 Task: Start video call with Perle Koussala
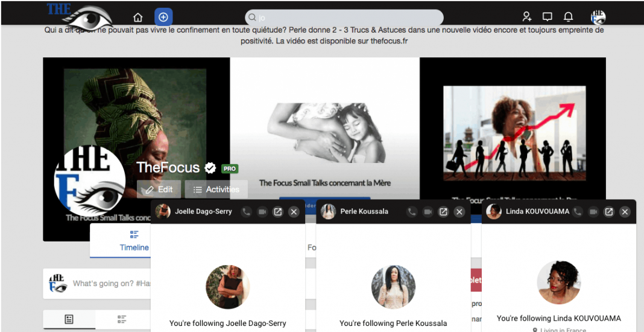pyautogui.click(x=428, y=212)
